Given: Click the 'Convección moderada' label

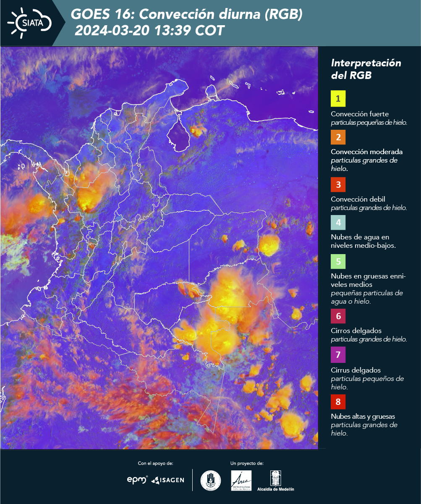Looking at the screenshot, I should tap(367, 152).
